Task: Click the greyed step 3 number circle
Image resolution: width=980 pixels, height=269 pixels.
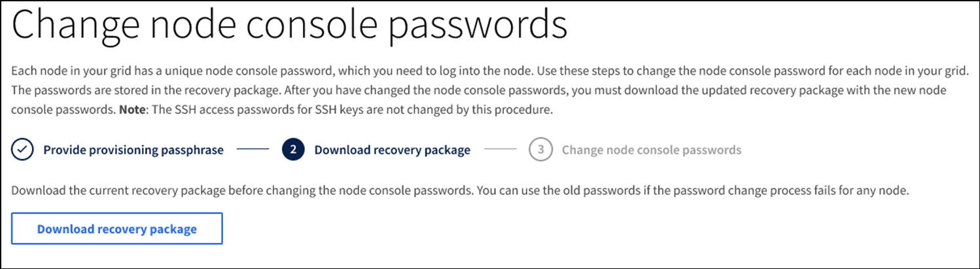Action: pyautogui.click(x=540, y=150)
